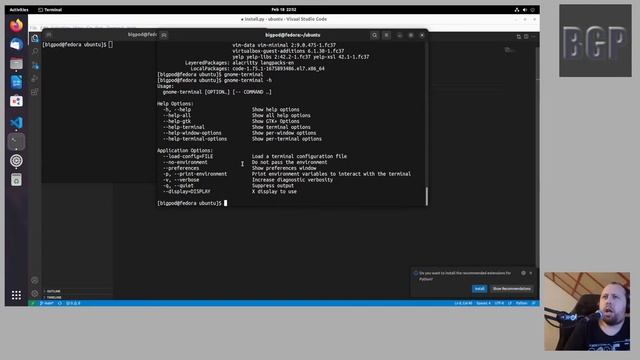Click the volume icon in top bar
This screenshot has width=640, height=360.
524,10
